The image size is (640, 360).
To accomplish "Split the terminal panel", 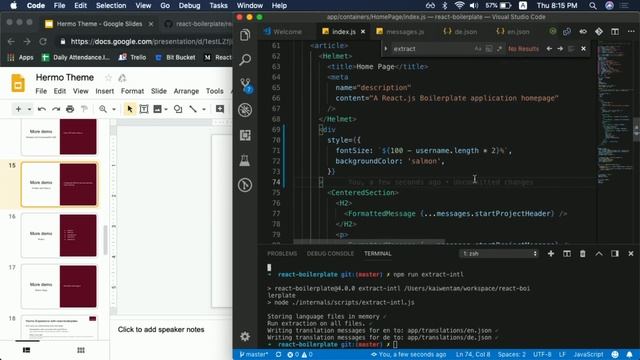I will pos(567,253).
